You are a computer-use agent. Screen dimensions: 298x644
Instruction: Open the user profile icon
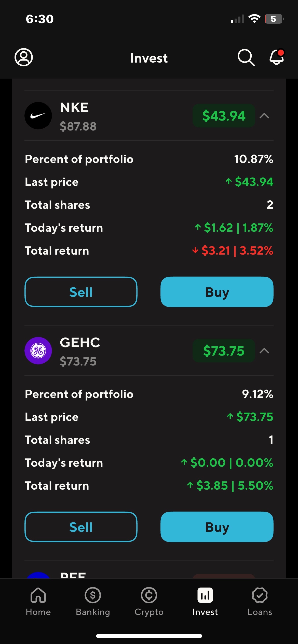(24, 57)
